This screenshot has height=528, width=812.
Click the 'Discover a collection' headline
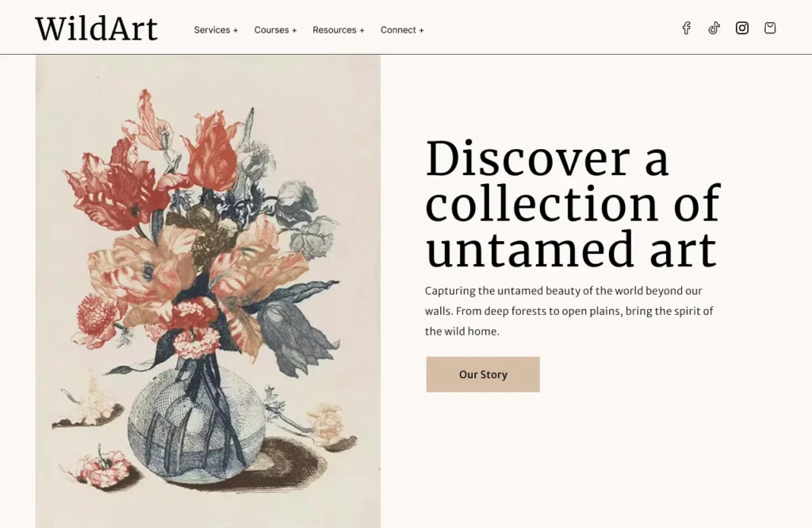pyautogui.click(x=572, y=204)
